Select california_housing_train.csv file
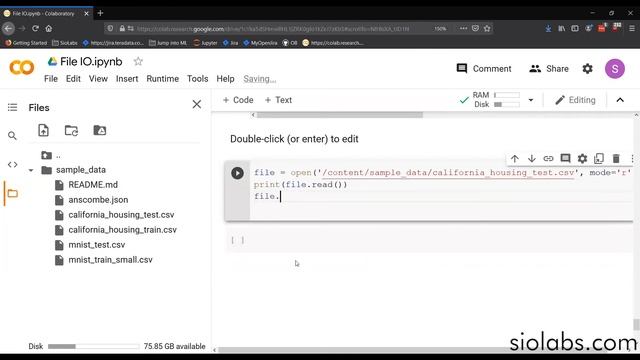The height and width of the screenshot is (360, 640). [122, 230]
